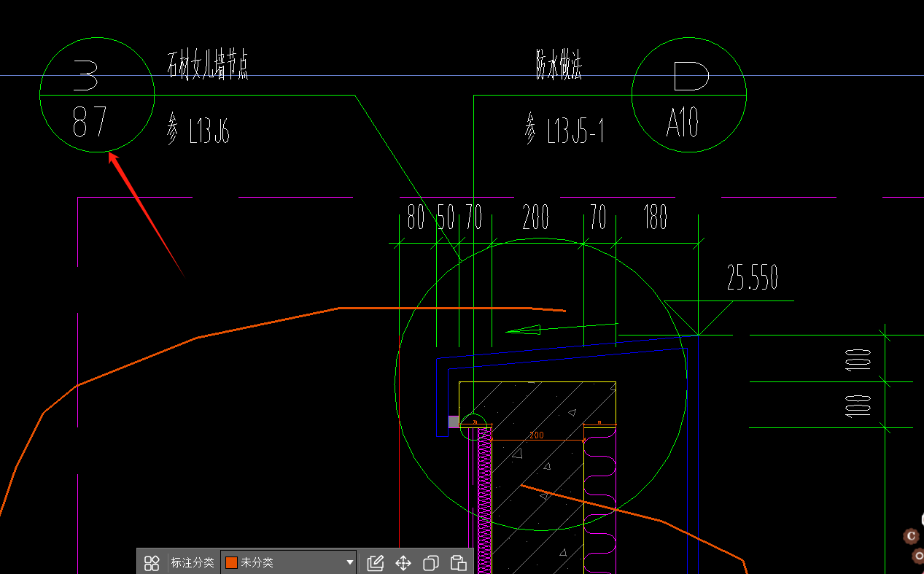Click the number 3 in the left circle
This screenshot has height=574, width=924.
pyautogui.click(x=87, y=77)
